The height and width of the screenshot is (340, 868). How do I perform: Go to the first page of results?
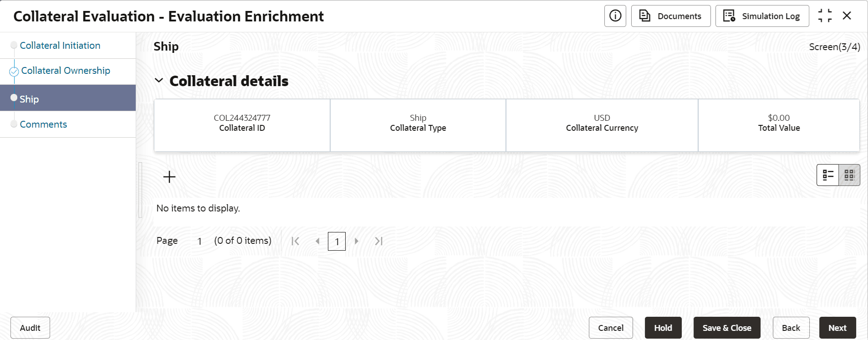295,241
